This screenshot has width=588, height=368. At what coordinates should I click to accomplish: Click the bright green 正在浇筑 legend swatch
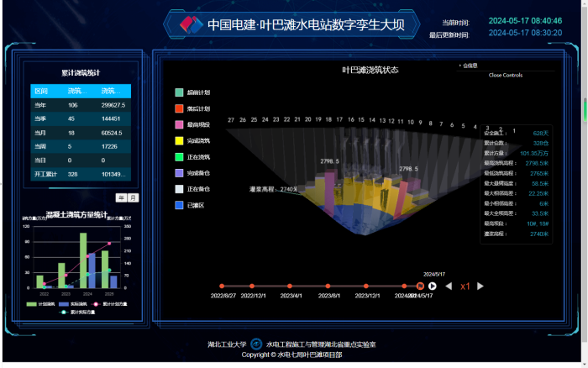tap(179, 157)
